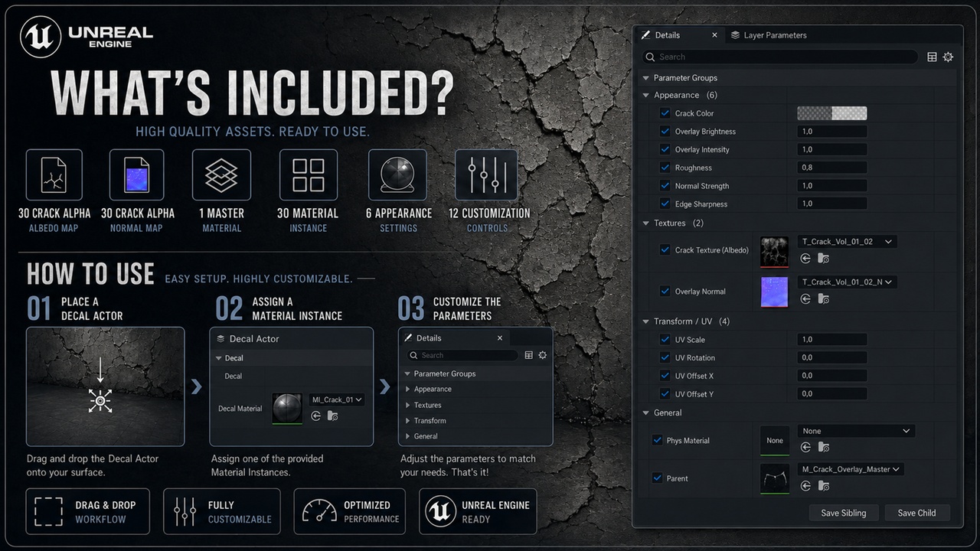Collapse the Textures (2) section

[646, 223]
